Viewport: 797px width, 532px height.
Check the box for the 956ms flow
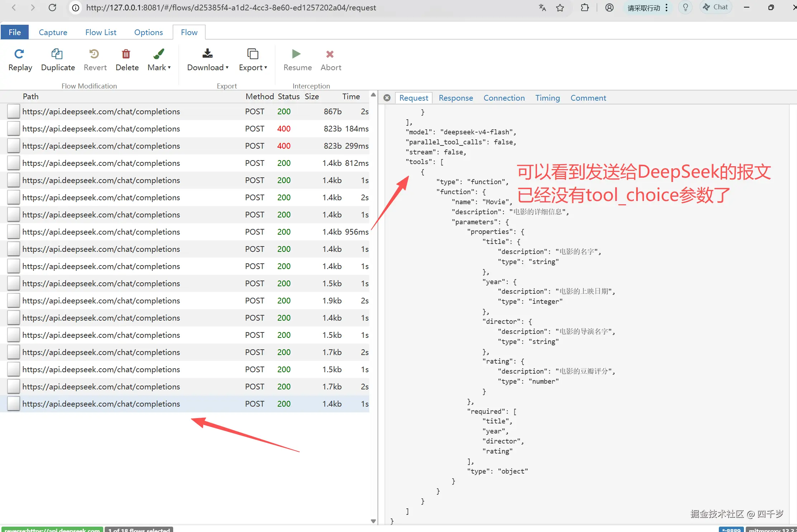point(14,232)
